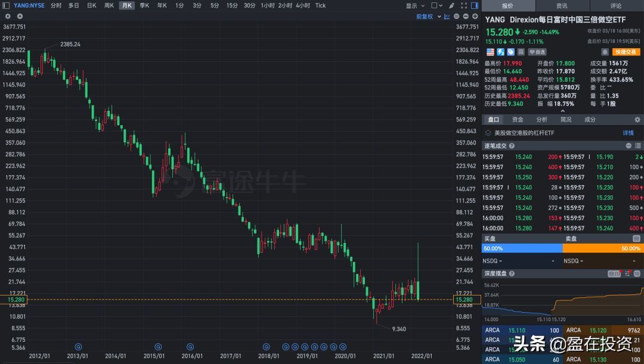The width and height of the screenshot is (644, 364).
Task: Switch to the 资讯 news tab
Action: tap(562, 5)
